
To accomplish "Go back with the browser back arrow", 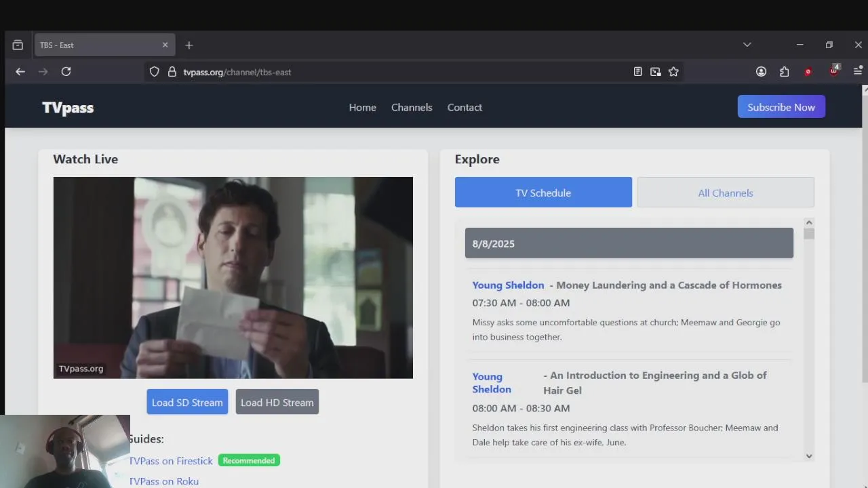I will pyautogui.click(x=20, y=71).
